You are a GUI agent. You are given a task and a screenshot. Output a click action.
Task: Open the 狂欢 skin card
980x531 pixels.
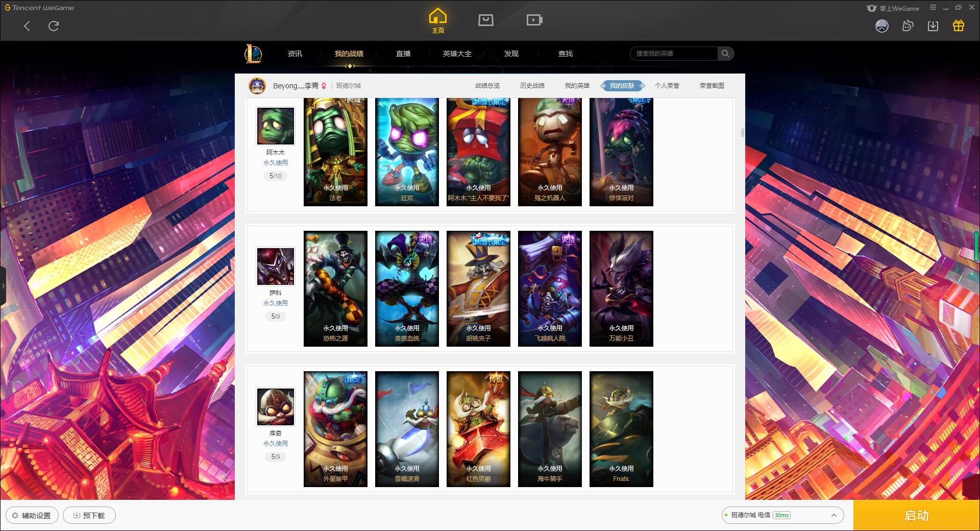tap(407, 152)
